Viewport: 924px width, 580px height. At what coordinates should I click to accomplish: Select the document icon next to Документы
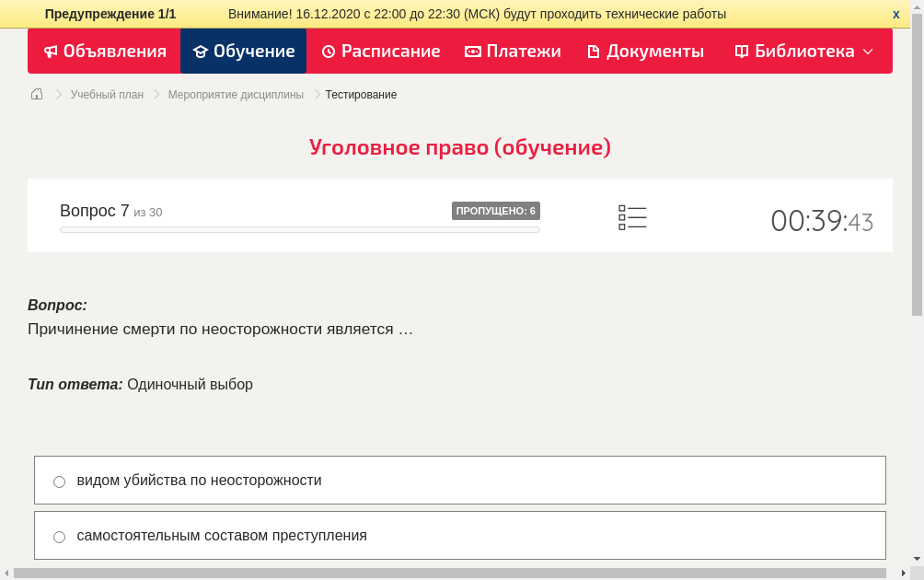[594, 52]
